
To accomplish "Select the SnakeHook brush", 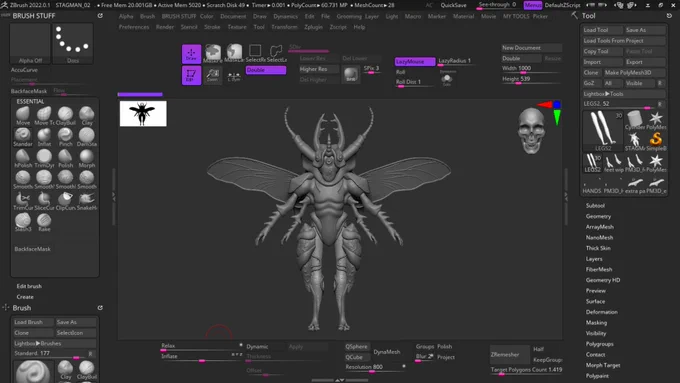I will point(87,200).
